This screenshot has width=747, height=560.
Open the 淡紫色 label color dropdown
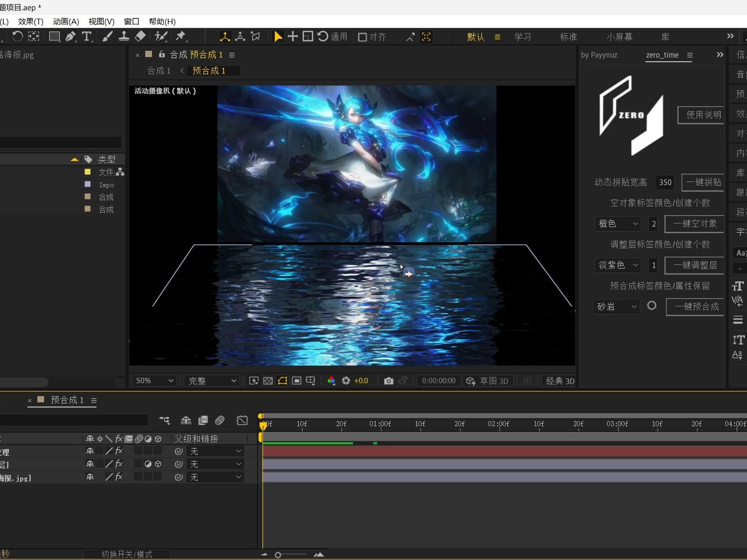tap(618, 265)
